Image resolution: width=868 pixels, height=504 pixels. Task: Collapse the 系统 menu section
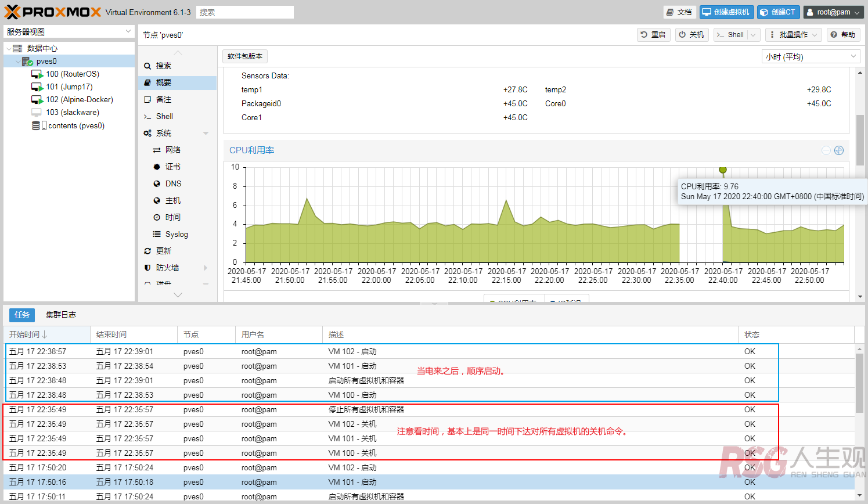click(x=206, y=133)
